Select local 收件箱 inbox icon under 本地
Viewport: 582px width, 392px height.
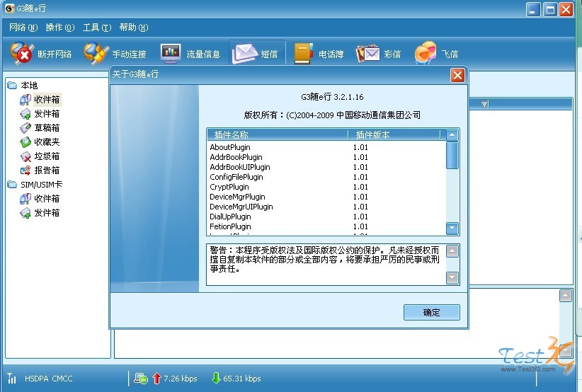(25, 100)
